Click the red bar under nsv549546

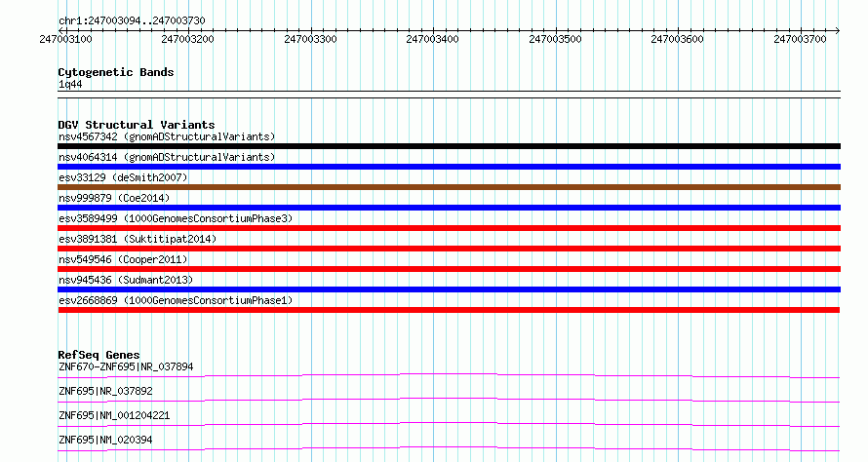click(x=449, y=269)
